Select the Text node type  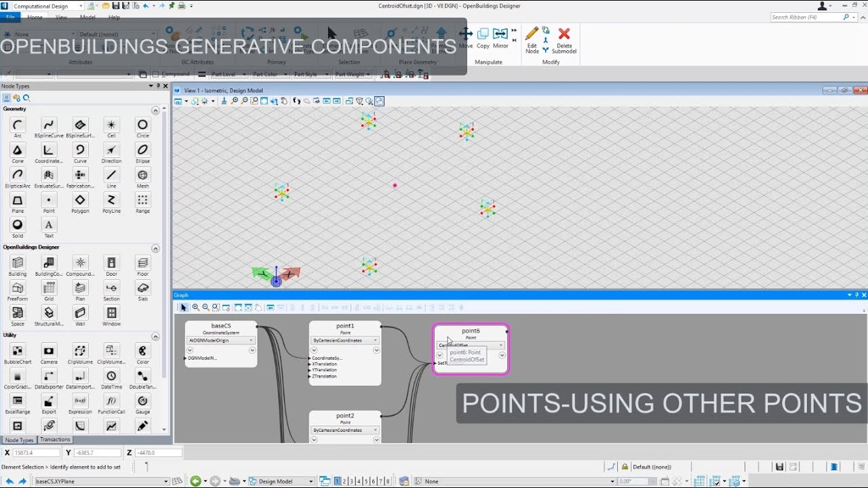tap(49, 228)
